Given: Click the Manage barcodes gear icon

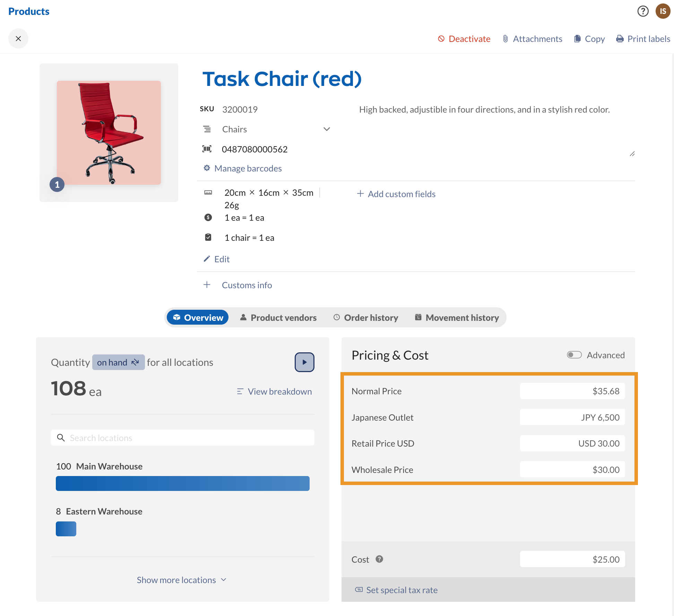Looking at the screenshot, I should click(207, 168).
